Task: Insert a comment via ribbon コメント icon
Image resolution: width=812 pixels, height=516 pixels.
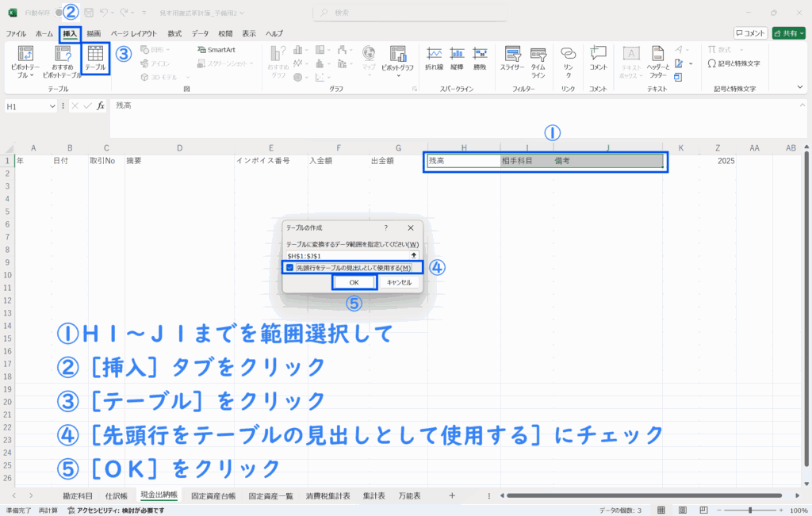Action: (598, 53)
